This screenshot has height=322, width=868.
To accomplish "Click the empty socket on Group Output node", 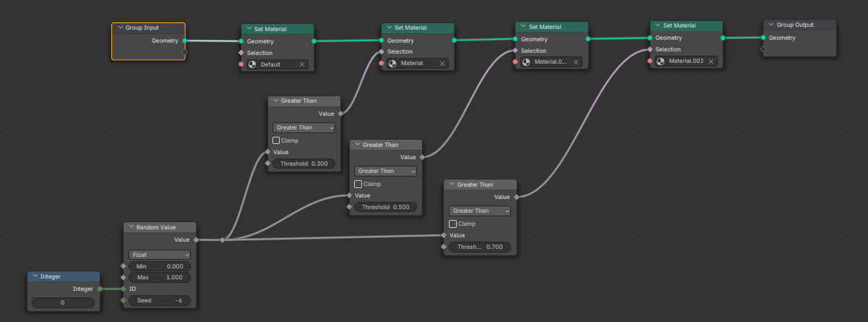I will pos(763,49).
